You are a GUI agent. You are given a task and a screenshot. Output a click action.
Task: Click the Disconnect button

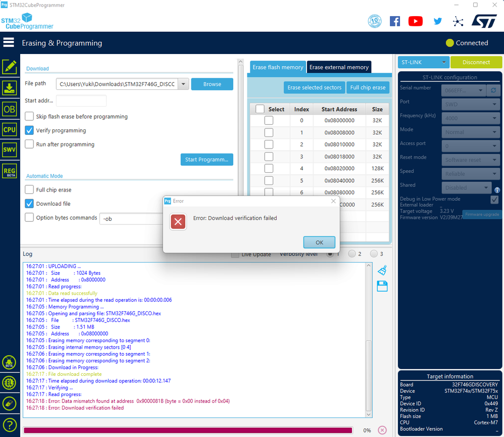476,62
